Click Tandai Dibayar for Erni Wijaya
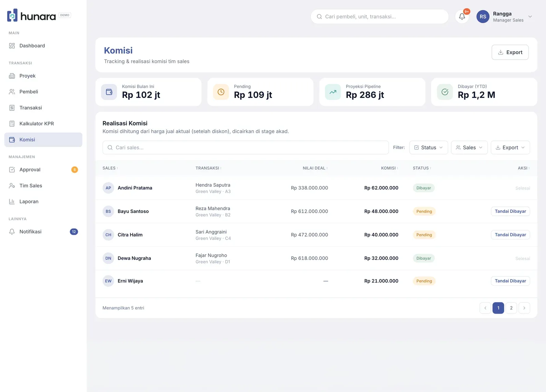The height and width of the screenshot is (392, 546). [x=510, y=281]
